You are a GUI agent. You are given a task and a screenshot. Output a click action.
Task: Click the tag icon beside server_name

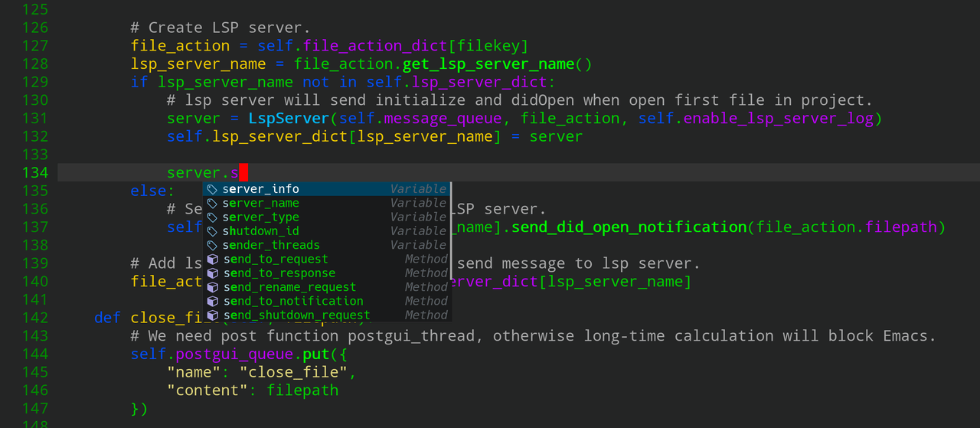(212, 203)
